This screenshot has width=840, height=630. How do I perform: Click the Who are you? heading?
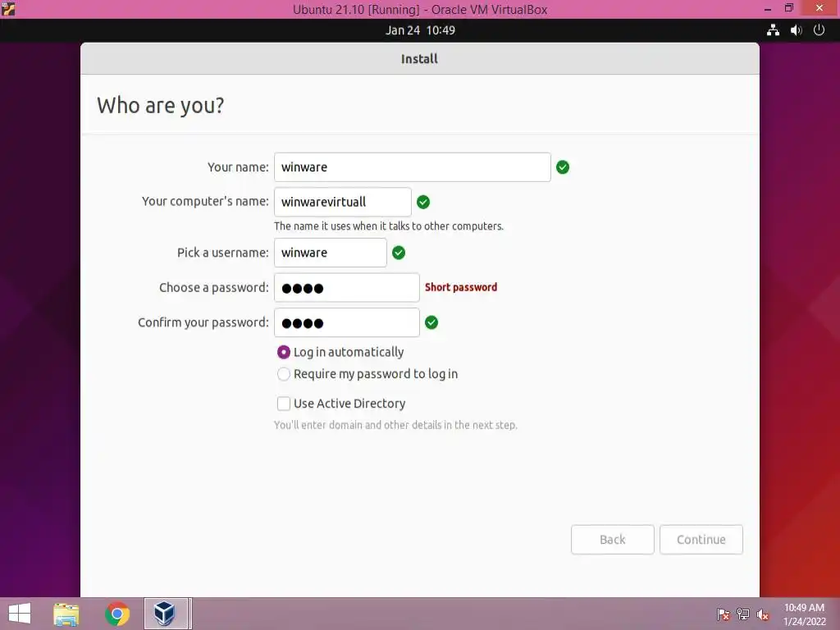click(161, 106)
